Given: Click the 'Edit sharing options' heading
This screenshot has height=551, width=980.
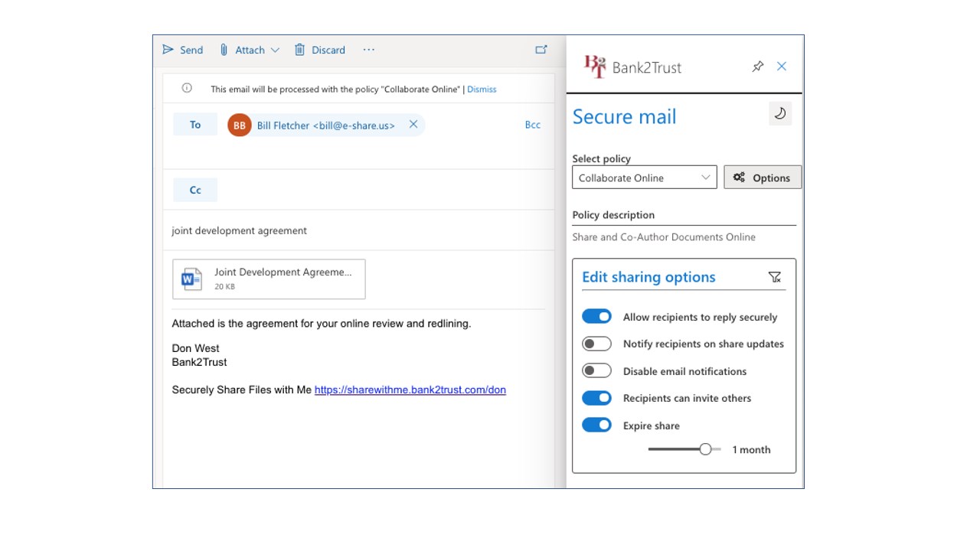Looking at the screenshot, I should [x=648, y=277].
